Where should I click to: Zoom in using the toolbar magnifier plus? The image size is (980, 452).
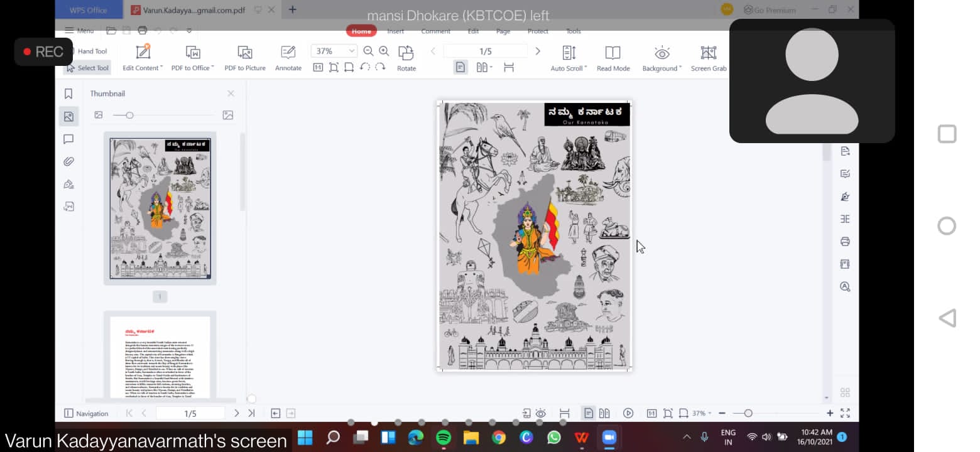[384, 51]
